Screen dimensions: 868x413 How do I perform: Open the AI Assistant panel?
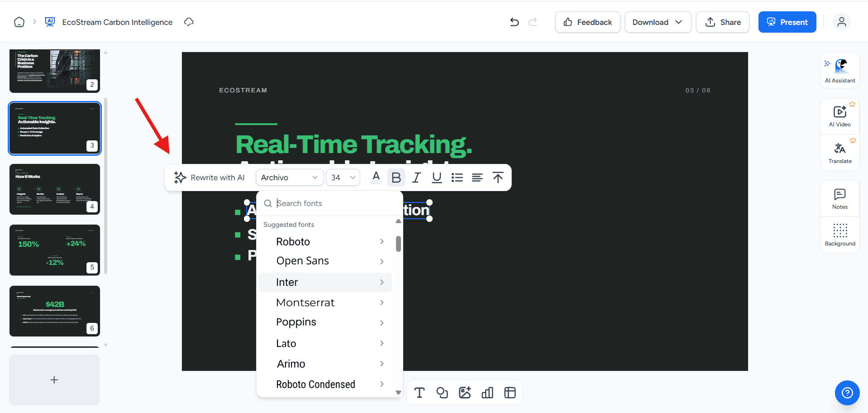pyautogui.click(x=840, y=71)
